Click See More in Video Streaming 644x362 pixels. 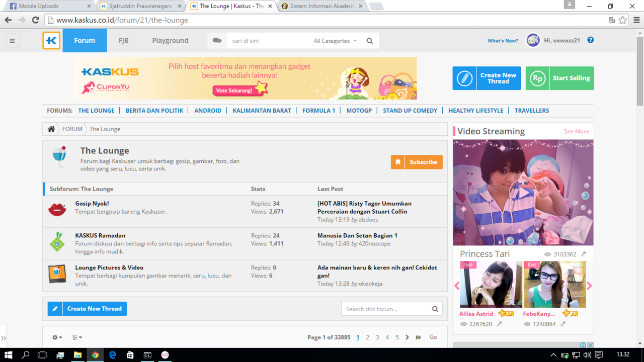pos(576,131)
